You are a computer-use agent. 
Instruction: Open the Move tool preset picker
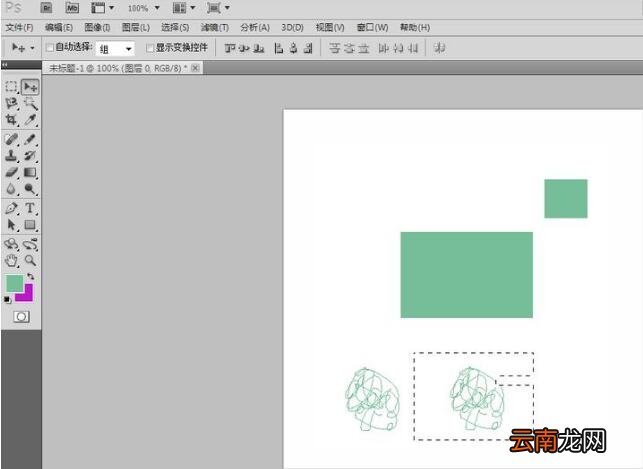pos(23,48)
